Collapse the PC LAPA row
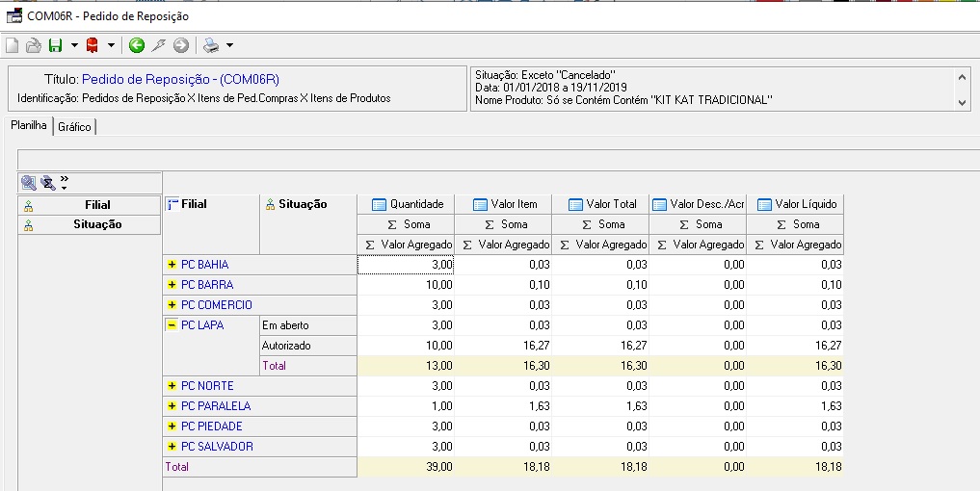Screen dimensions: 980x491 172,324
